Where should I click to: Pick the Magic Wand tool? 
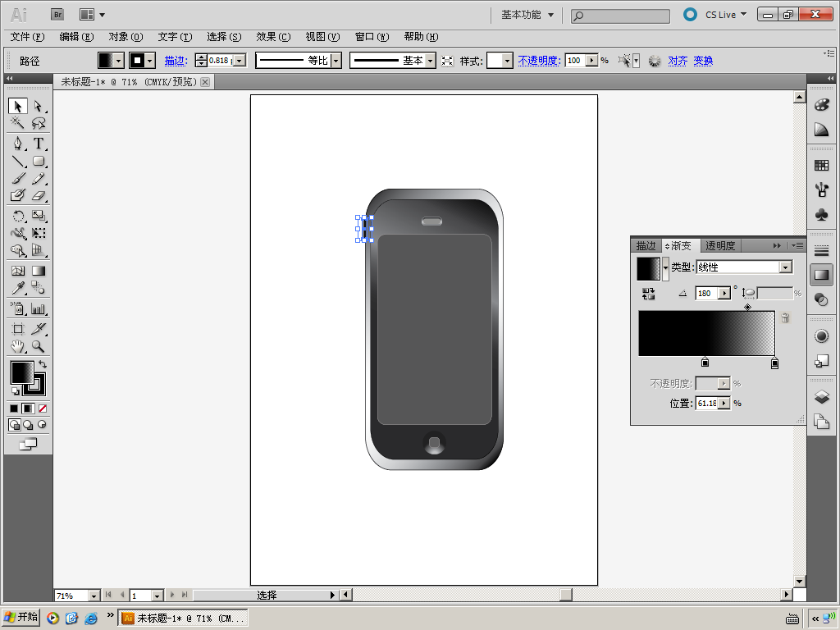pyautogui.click(x=18, y=123)
